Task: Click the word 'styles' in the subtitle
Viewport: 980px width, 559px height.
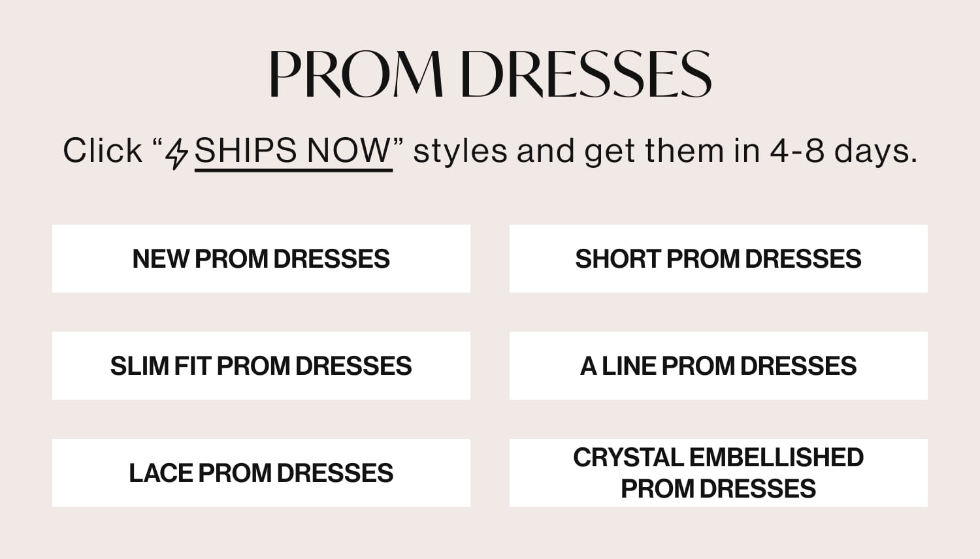Action: [460, 152]
